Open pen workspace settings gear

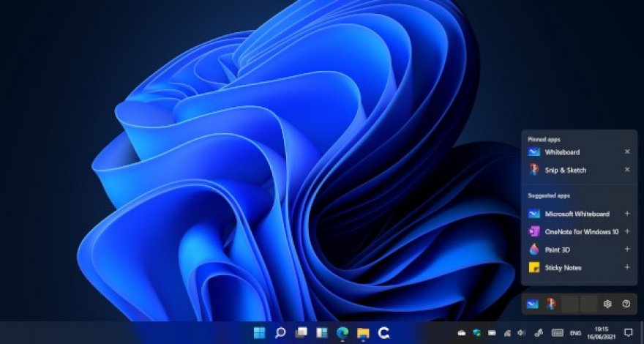(x=607, y=304)
